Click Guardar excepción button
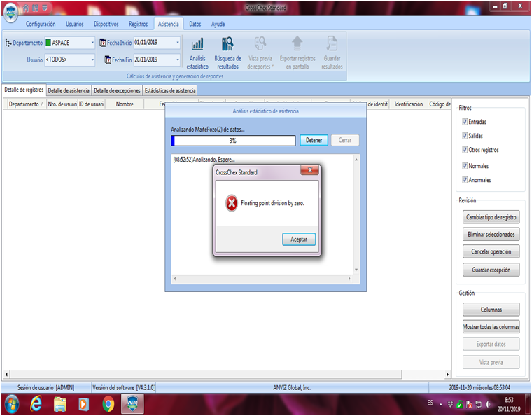The height and width of the screenshot is (416, 532). [491, 270]
